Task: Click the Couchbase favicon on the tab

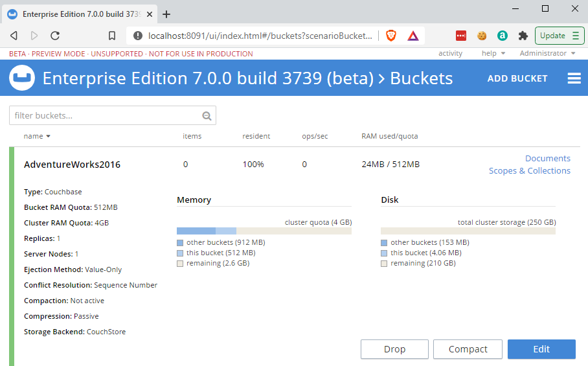Action: [x=12, y=14]
